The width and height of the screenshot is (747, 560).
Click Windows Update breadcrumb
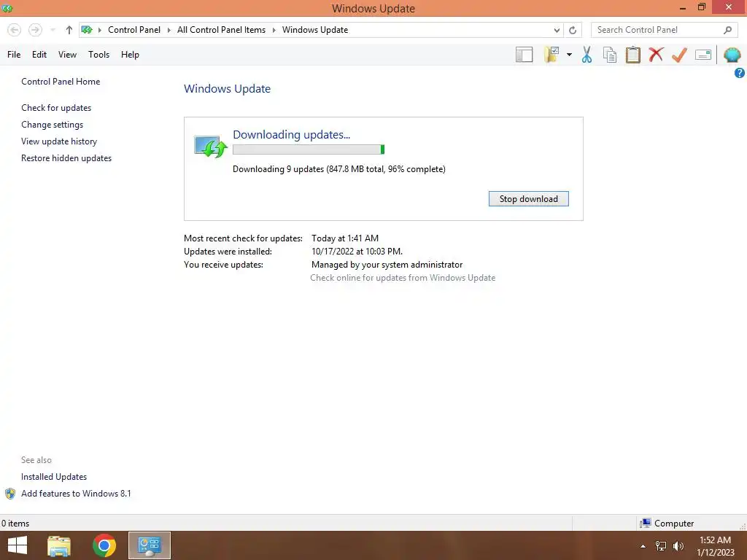(315, 29)
